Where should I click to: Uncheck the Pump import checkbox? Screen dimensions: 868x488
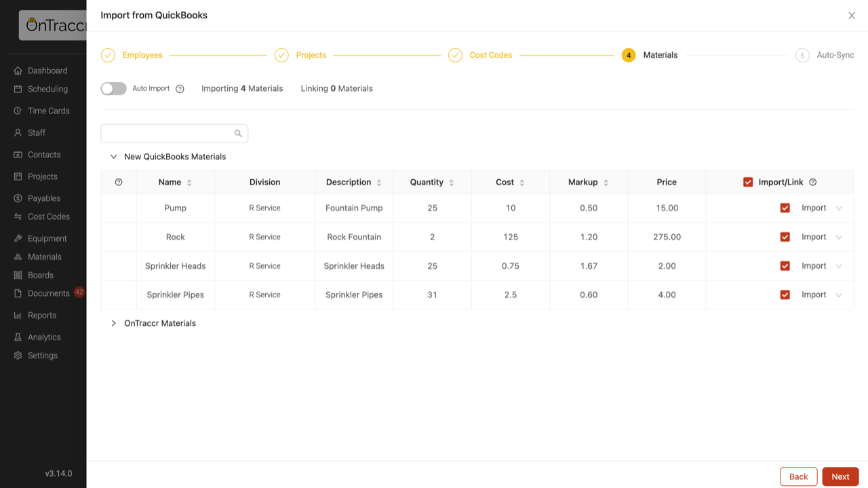click(785, 208)
